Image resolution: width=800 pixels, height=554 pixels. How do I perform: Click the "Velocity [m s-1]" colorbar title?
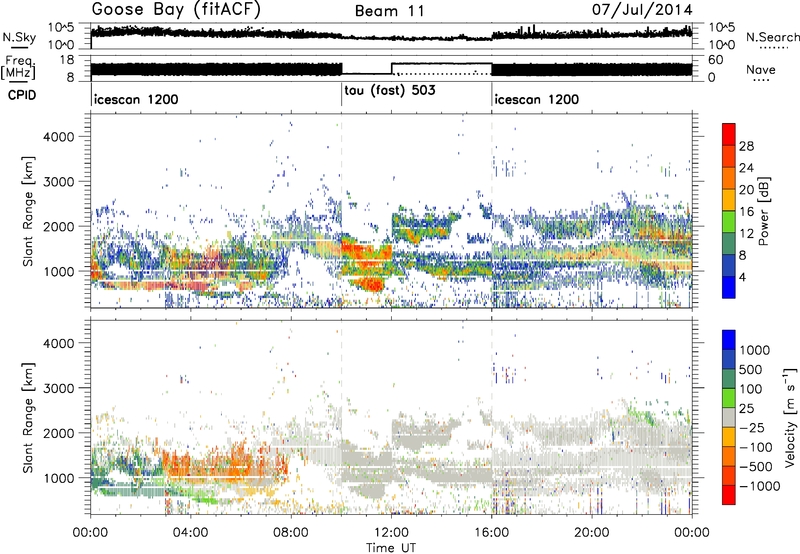[x=790, y=417]
